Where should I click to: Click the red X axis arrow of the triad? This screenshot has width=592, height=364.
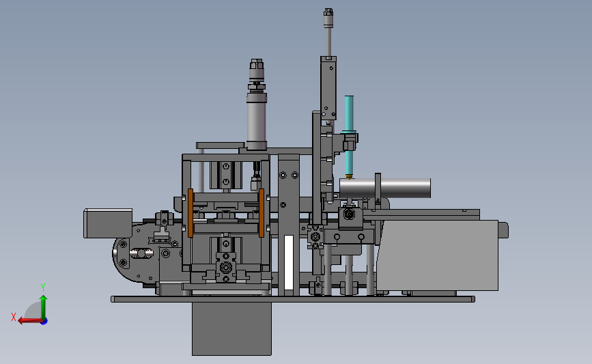pos(29,320)
